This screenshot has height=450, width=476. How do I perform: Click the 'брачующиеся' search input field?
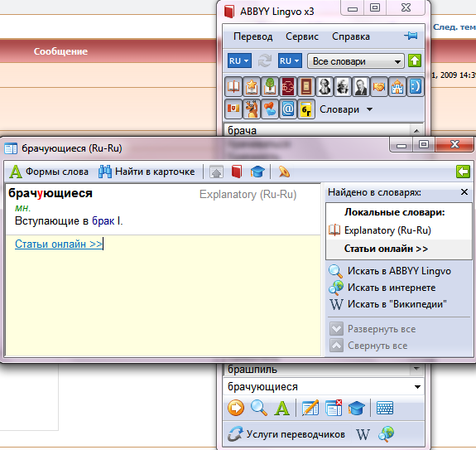point(319,387)
